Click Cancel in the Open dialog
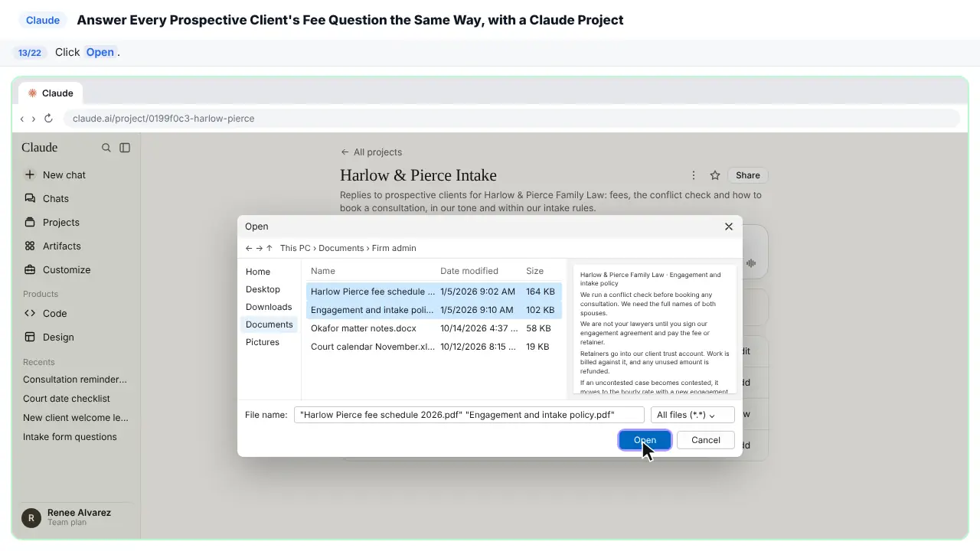This screenshot has width=980, height=551. click(706, 440)
